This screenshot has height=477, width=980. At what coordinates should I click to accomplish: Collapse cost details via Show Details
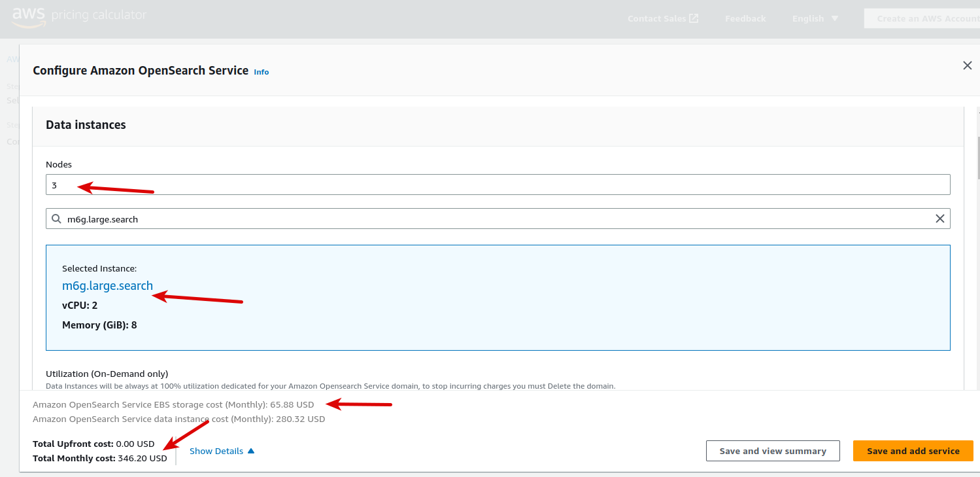pos(222,451)
